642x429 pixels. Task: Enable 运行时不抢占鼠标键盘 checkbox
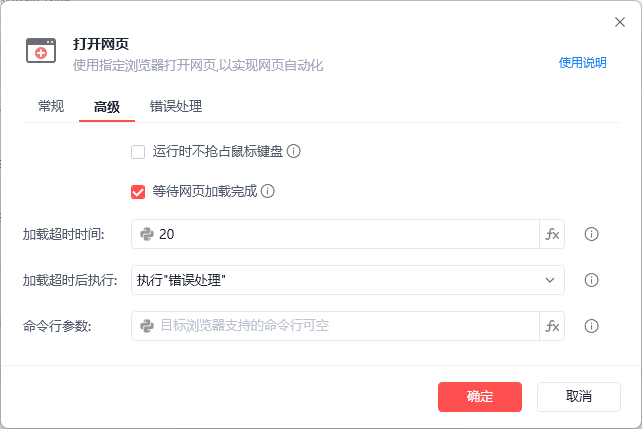pyautogui.click(x=138, y=152)
